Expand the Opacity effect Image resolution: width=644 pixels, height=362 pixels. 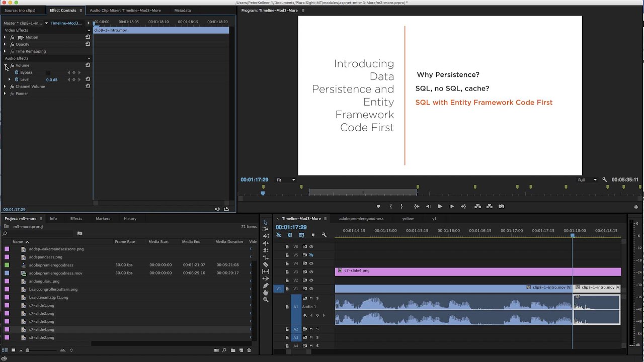coord(5,44)
